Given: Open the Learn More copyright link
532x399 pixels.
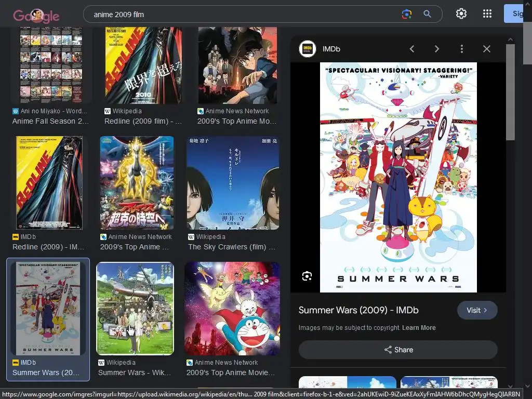Looking at the screenshot, I should point(419,328).
